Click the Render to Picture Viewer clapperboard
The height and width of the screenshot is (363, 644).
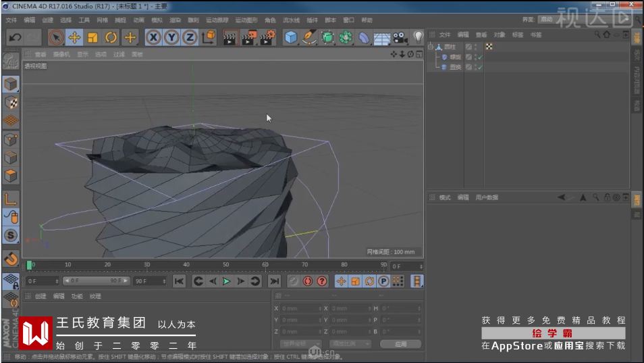(249, 37)
